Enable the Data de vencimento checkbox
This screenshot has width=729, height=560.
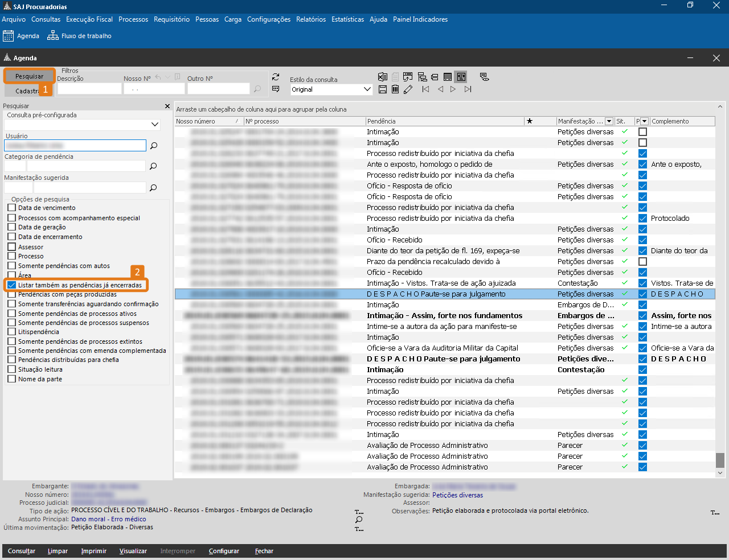(12, 208)
